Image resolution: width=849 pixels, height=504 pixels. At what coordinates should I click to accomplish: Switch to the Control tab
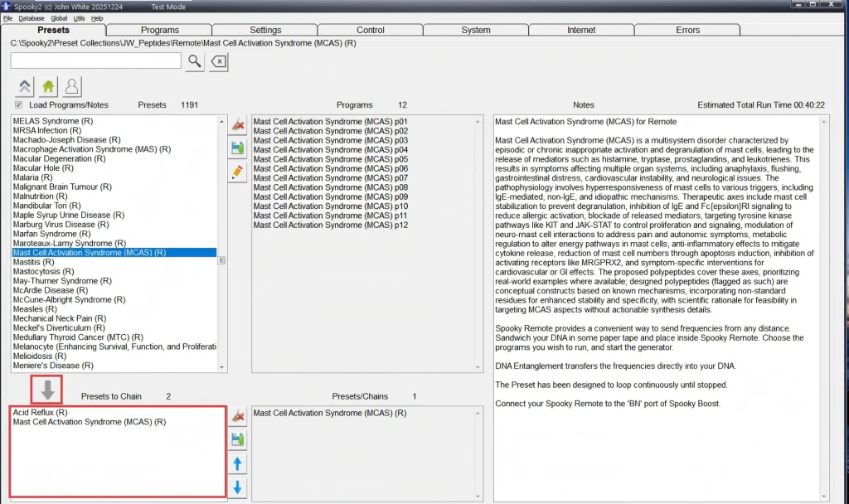[x=371, y=30]
